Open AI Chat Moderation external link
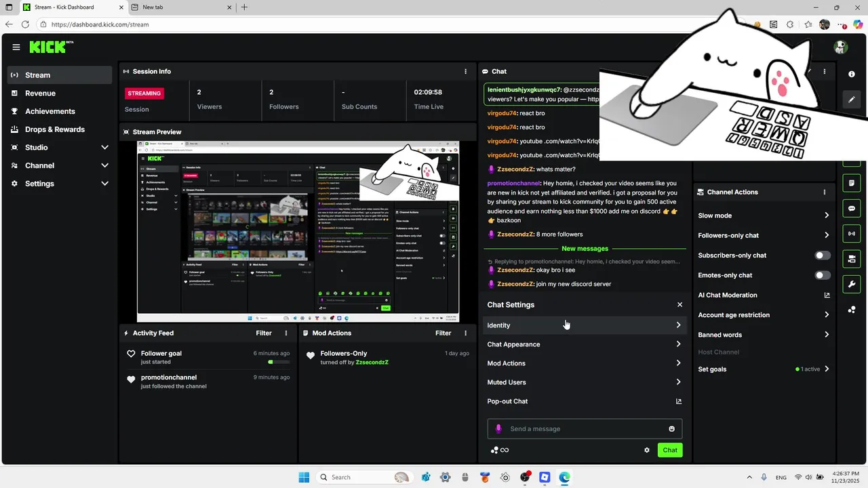The image size is (868, 488). (827, 296)
